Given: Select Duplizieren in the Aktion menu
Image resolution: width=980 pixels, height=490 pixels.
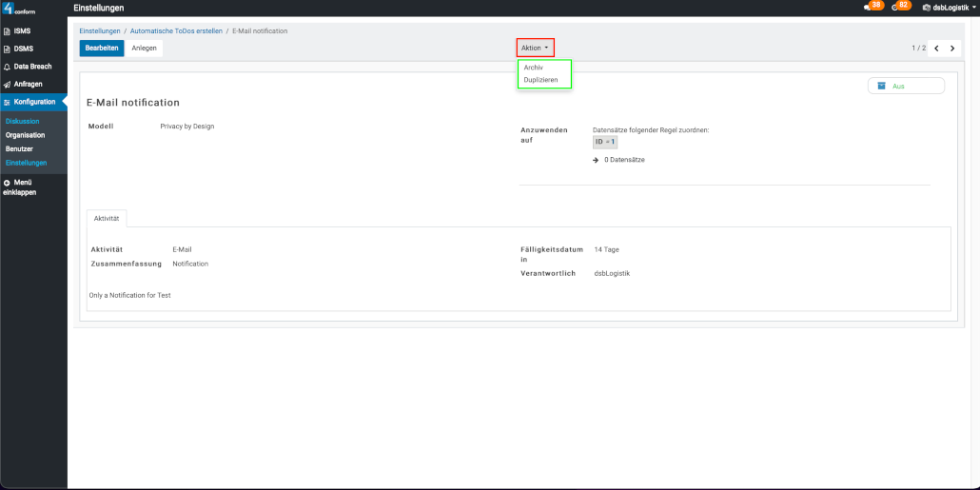Looking at the screenshot, I should click(x=540, y=80).
